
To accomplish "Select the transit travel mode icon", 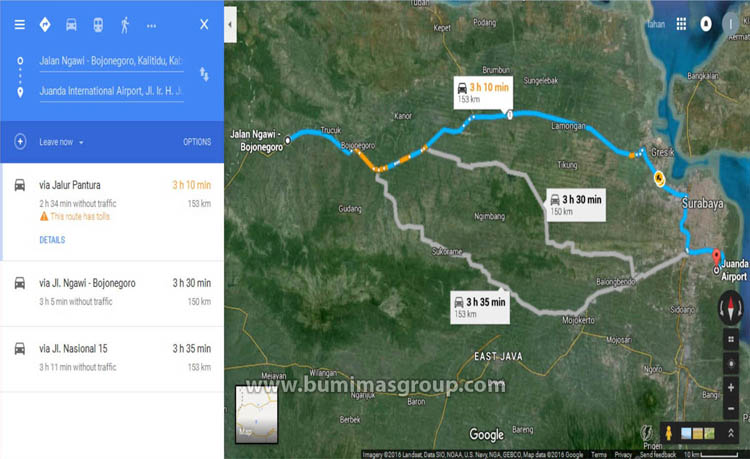I will point(98,24).
